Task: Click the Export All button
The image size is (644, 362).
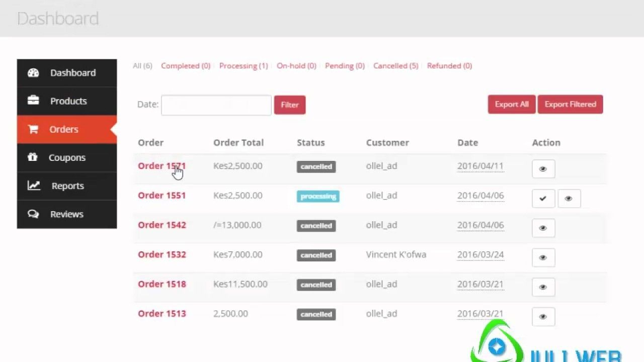Action: coord(512,105)
